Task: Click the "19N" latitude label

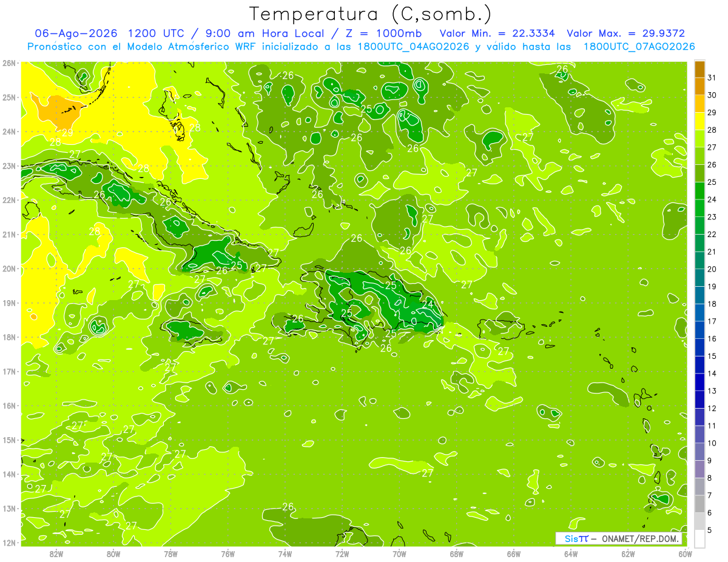Action: (x=9, y=303)
